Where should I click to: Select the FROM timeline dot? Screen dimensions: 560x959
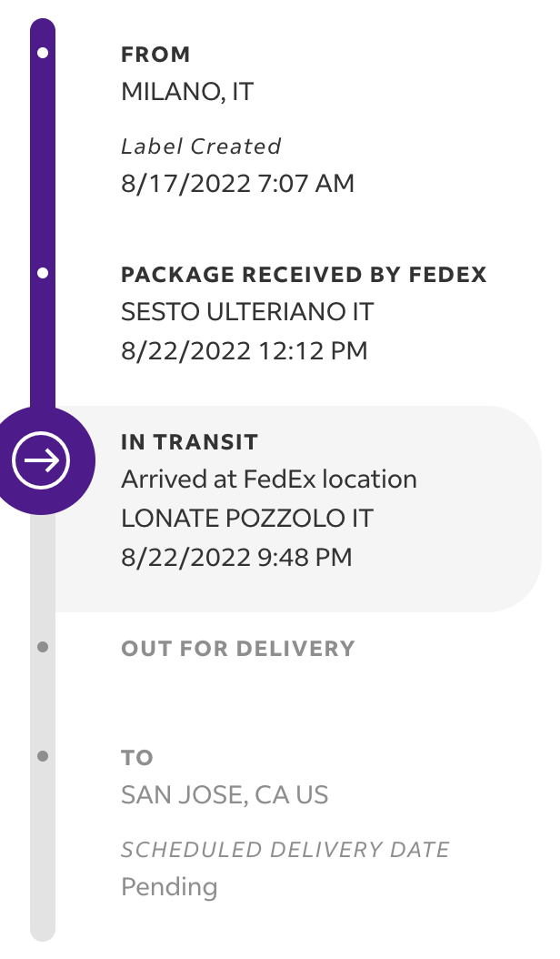coord(43,53)
